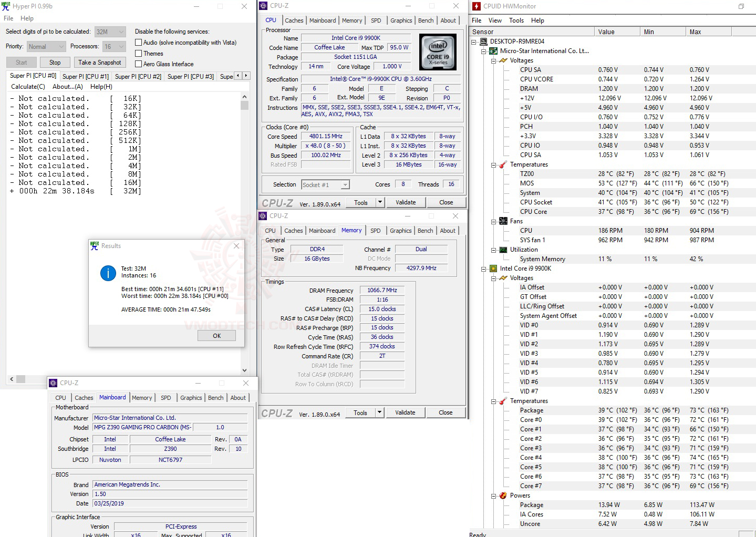The height and width of the screenshot is (537, 756).
Task: Check the Aero Glass Interface checkbox
Action: (139, 64)
